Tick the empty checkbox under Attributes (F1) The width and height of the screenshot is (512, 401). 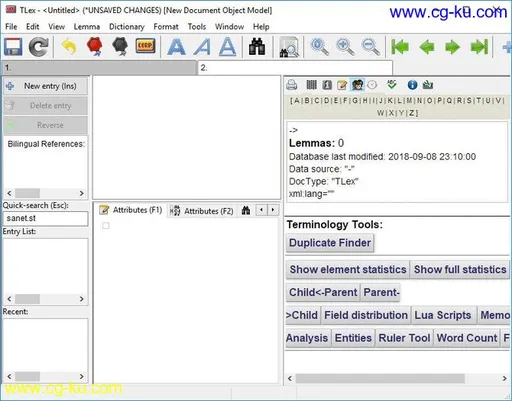(x=106, y=226)
